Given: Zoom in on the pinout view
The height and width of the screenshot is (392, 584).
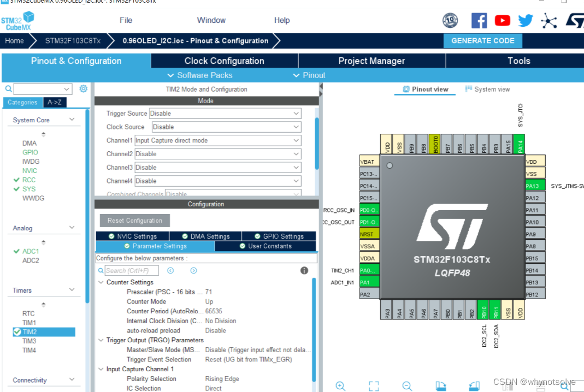Looking at the screenshot, I should coord(340,386).
